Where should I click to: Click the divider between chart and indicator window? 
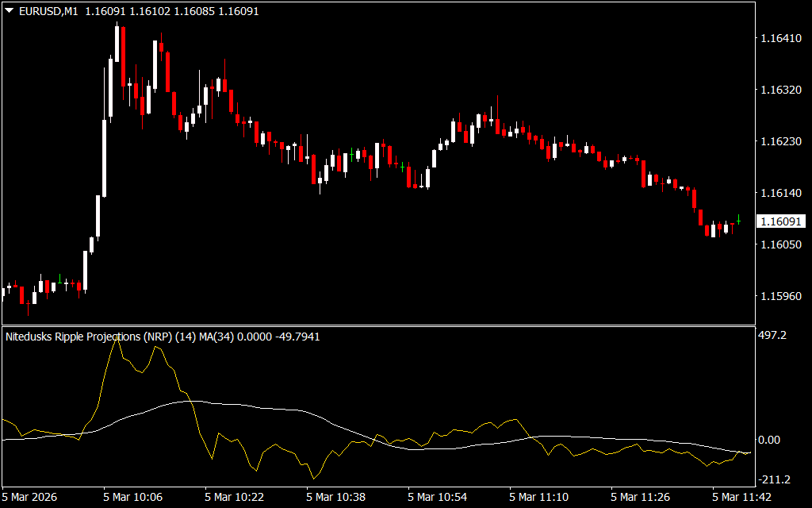point(377,325)
